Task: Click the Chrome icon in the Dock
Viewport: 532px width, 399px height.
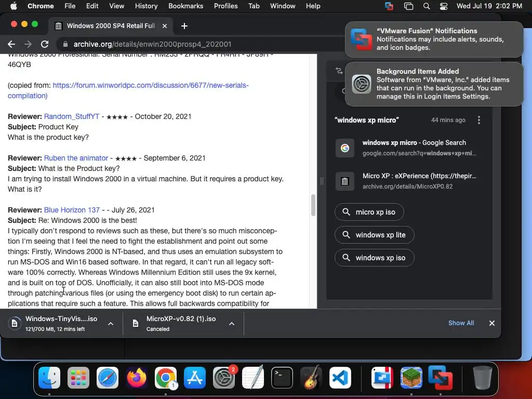Action: (x=166, y=378)
